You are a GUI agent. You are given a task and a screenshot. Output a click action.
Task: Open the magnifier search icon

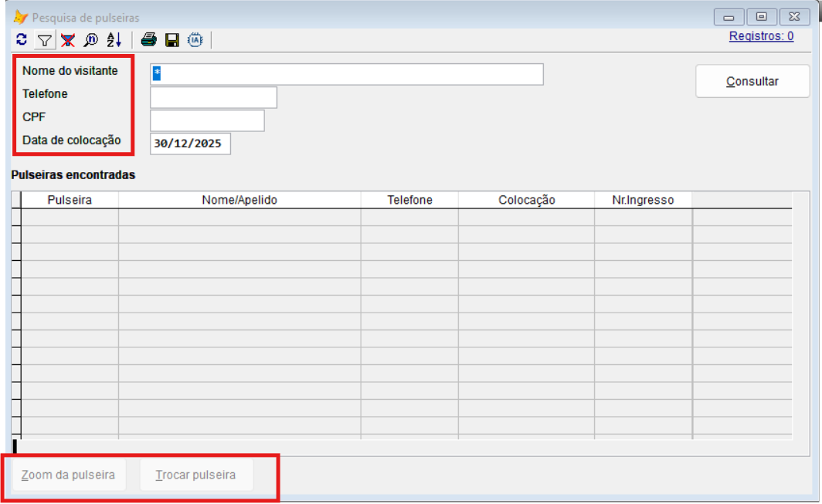tap(91, 40)
